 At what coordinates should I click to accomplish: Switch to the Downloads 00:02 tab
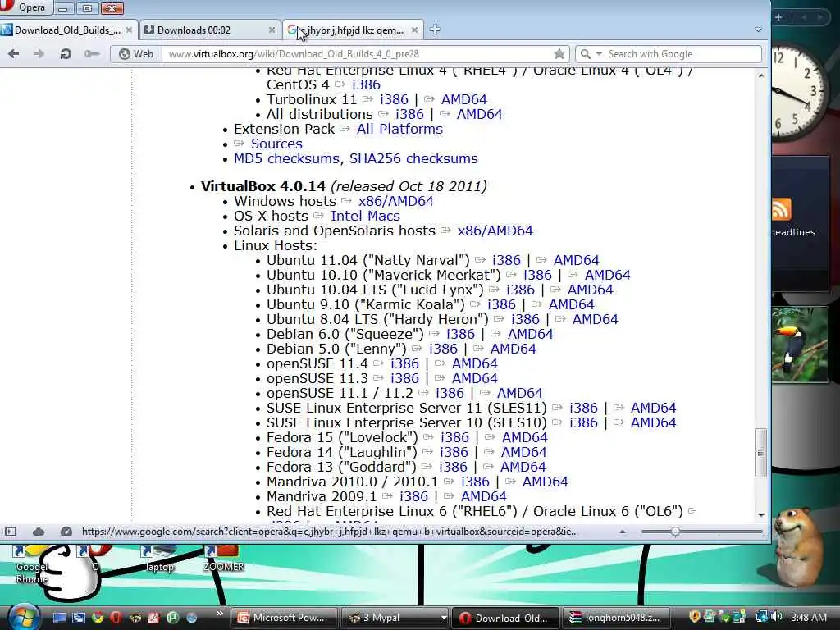pos(210,30)
